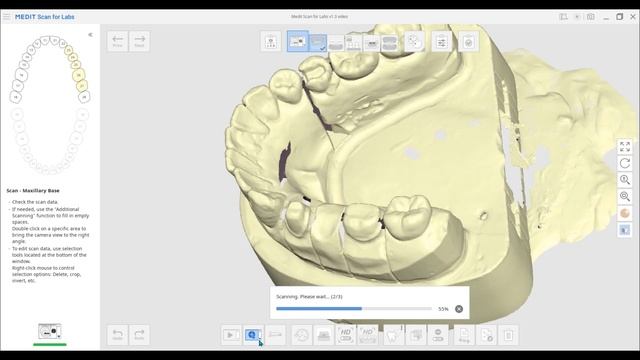This screenshot has width=640, height=360.
Task: Select the upper-and-lower jaw stage icon
Action: pos(390,43)
